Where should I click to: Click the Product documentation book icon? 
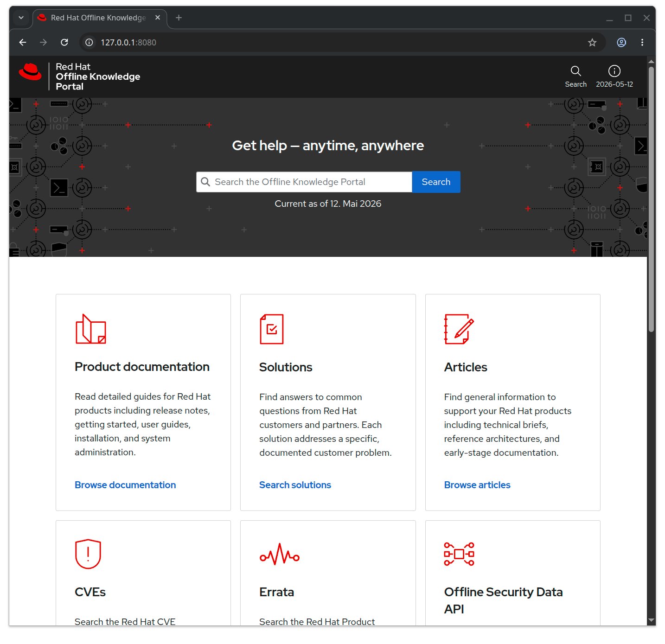(x=91, y=329)
